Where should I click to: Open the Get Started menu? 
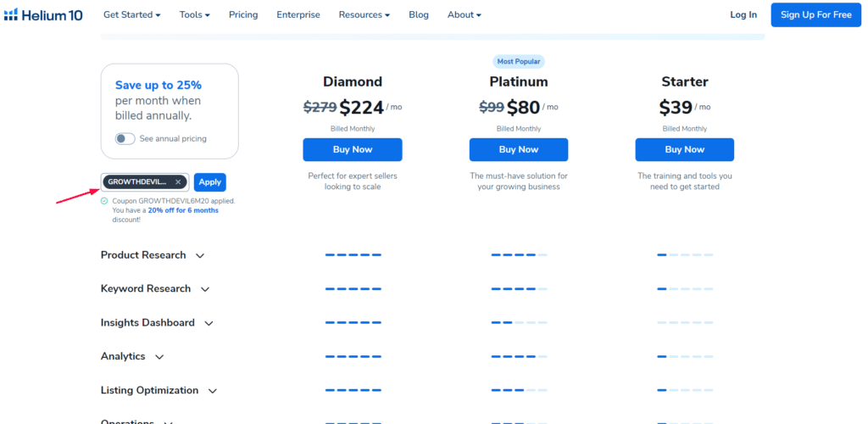131,15
